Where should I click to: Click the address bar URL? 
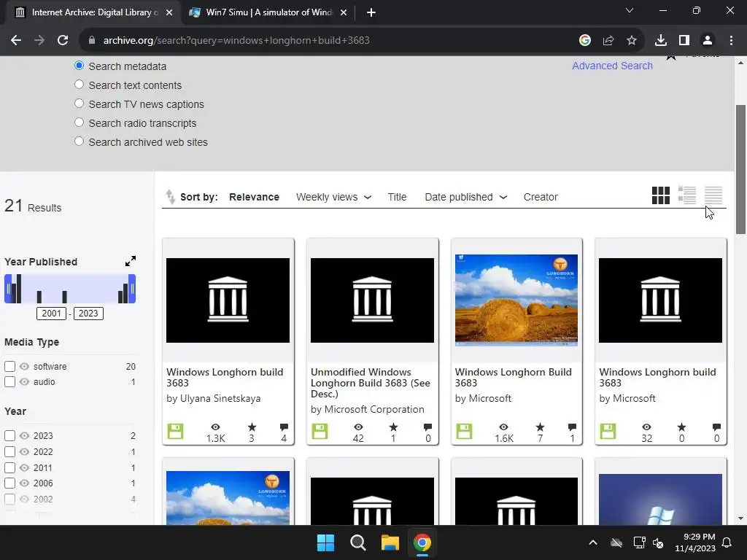(236, 41)
